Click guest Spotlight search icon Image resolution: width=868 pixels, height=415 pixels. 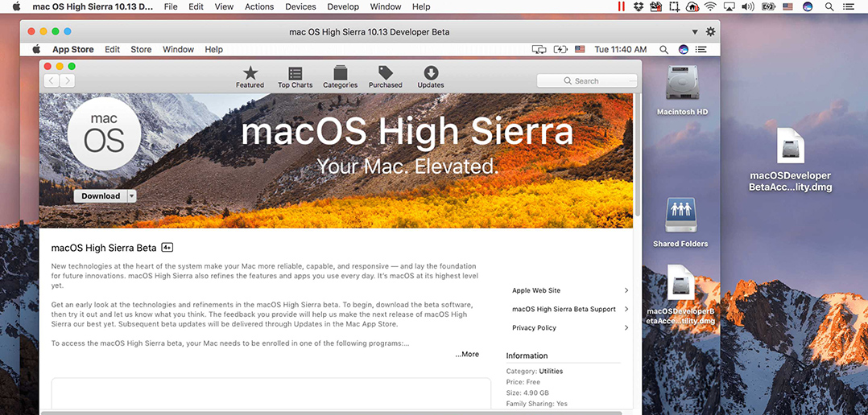click(663, 49)
